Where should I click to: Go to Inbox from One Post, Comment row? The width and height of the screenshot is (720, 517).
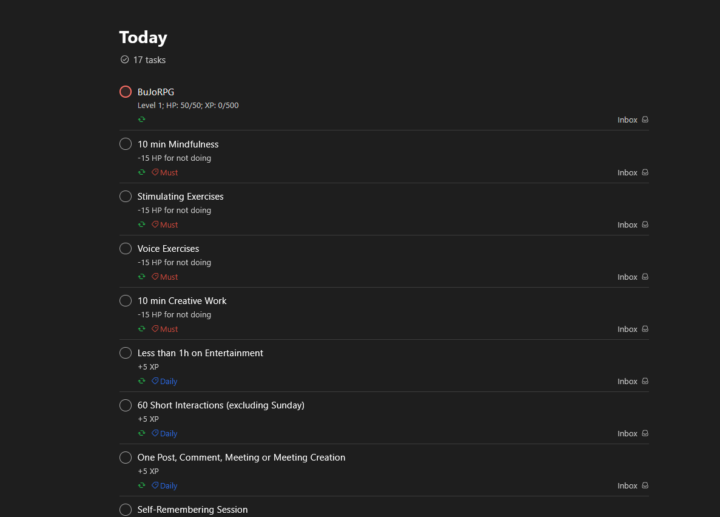633,486
